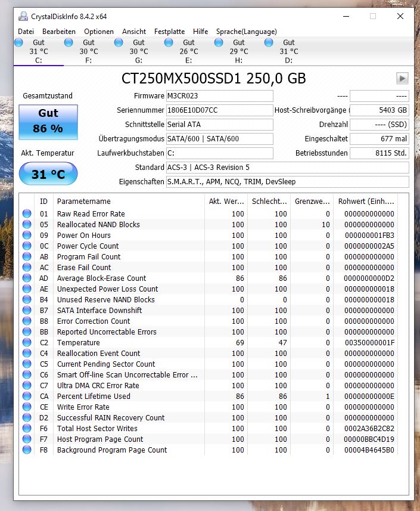Click the Grenzwe... column header
Image resolution: width=420 pixels, height=511 pixels.
pyautogui.click(x=312, y=202)
